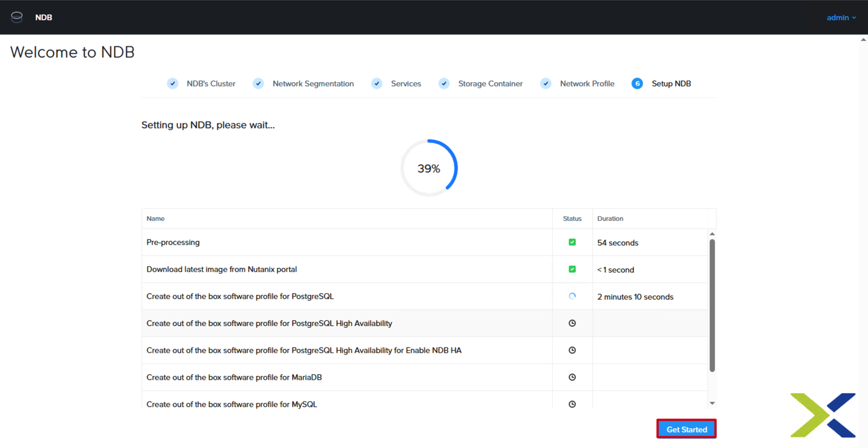Click the step 6 number badge
Image resolution: width=868 pixels, height=448 pixels.
click(x=637, y=84)
